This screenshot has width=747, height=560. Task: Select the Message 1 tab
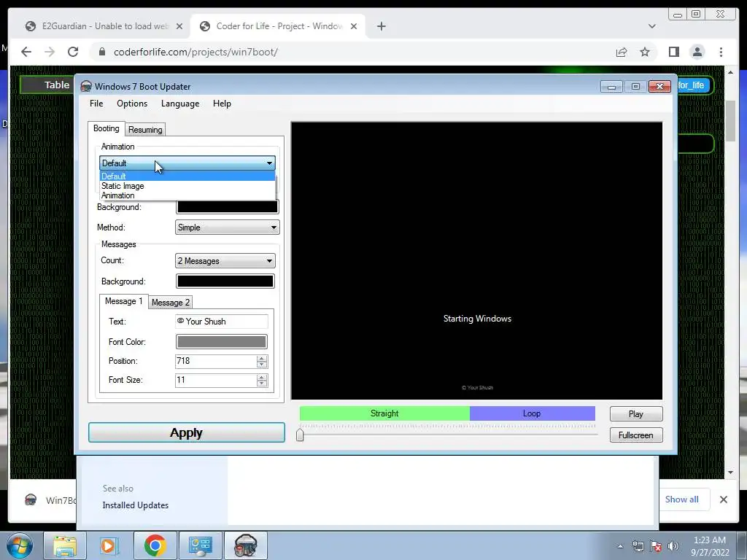coord(123,301)
